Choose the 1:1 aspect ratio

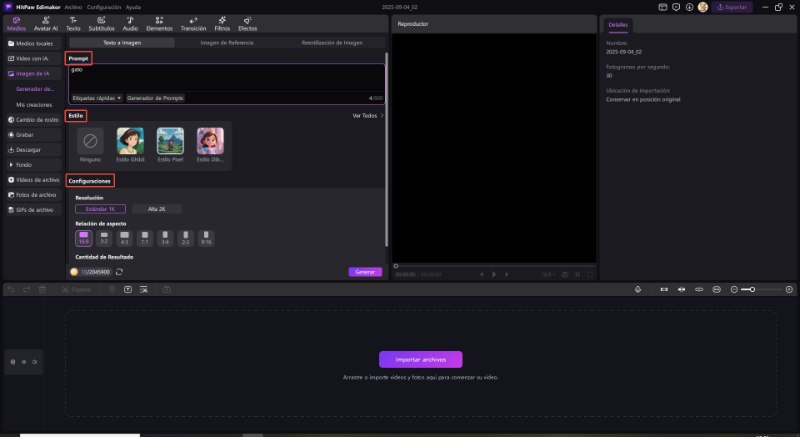tap(145, 239)
